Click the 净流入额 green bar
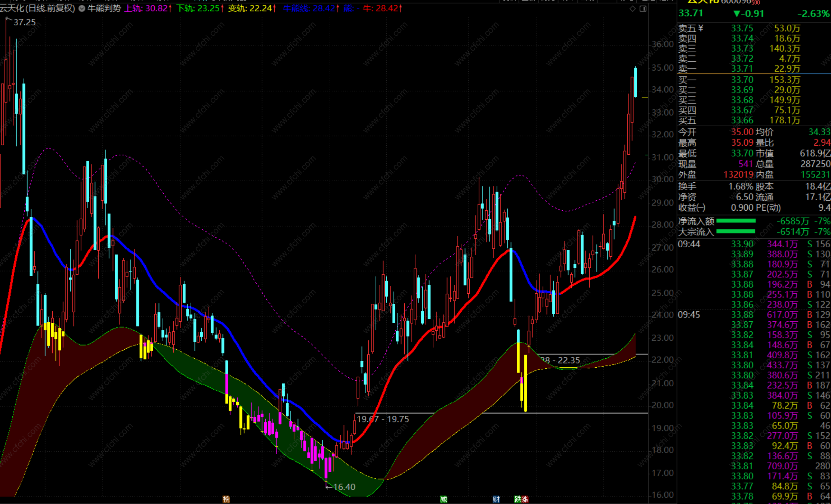 click(x=736, y=221)
